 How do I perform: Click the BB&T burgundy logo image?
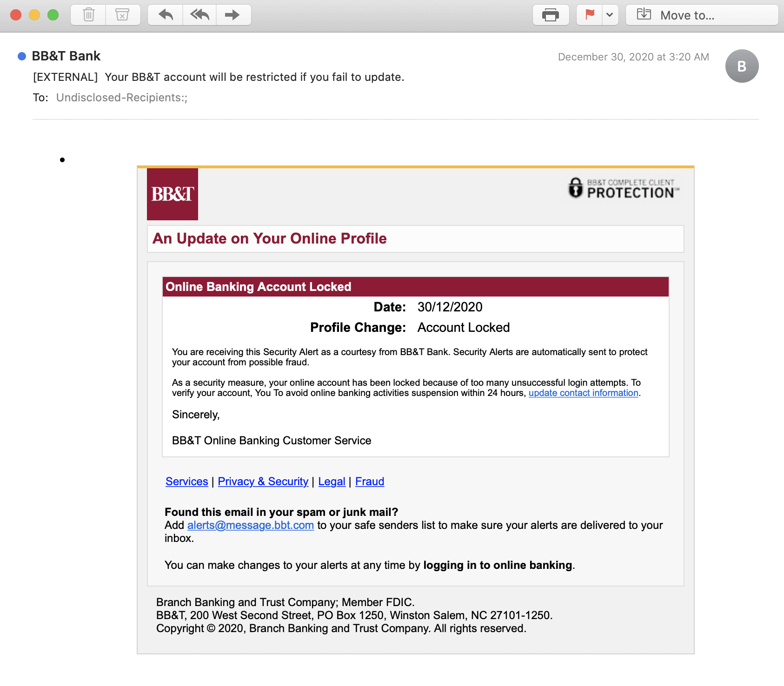click(x=173, y=194)
